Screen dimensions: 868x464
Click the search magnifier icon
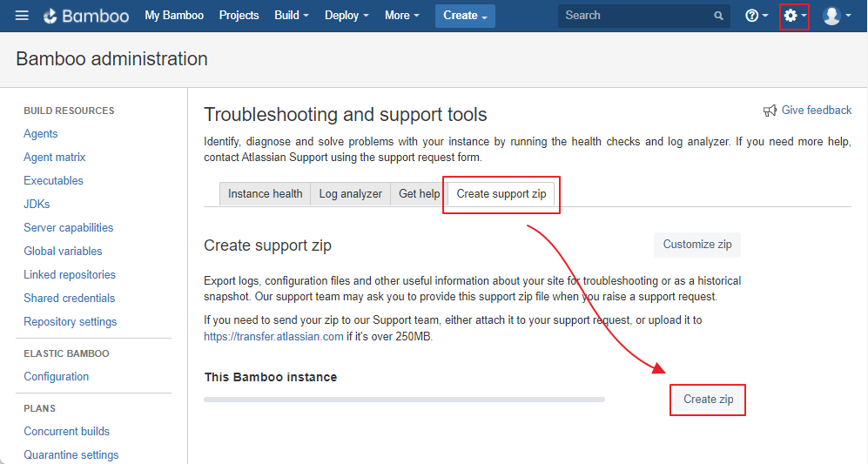click(x=718, y=16)
